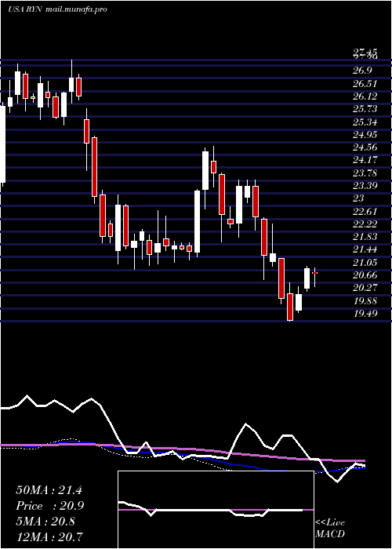Click the 'USA RYN mail.munafa.pro' header text
The height and width of the screenshot is (549, 392).
(x=57, y=9)
